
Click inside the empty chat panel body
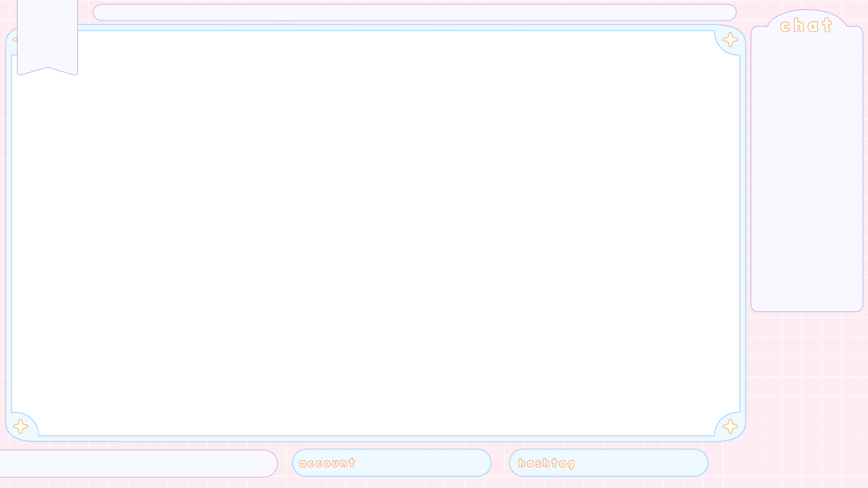(807, 172)
